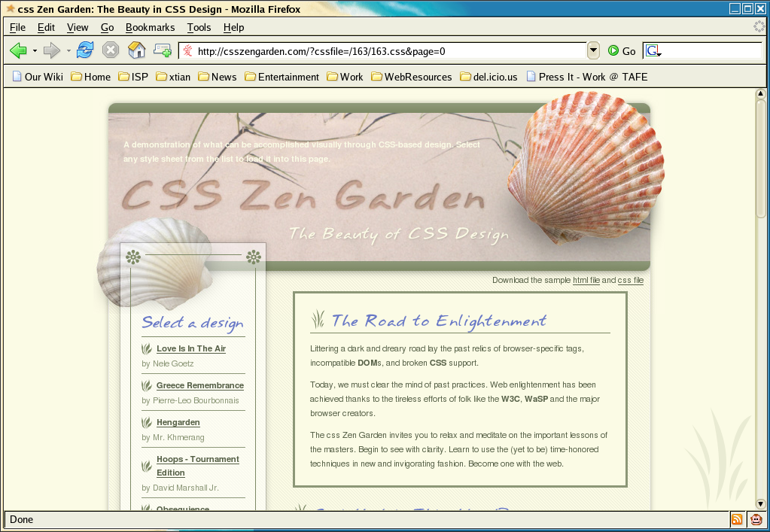This screenshot has width=770, height=532.
Task: Open the Go menu
Action: 107,28
